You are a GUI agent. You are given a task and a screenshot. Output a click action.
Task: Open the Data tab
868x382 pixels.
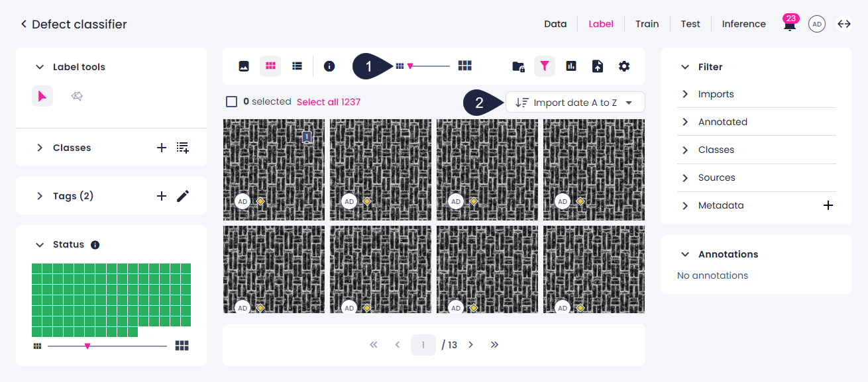555,24
